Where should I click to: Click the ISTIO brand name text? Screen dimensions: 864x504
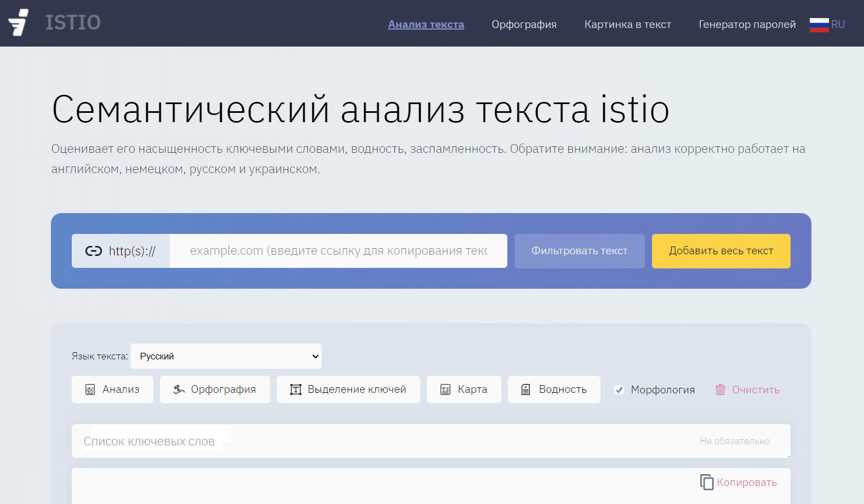[73, 22]
